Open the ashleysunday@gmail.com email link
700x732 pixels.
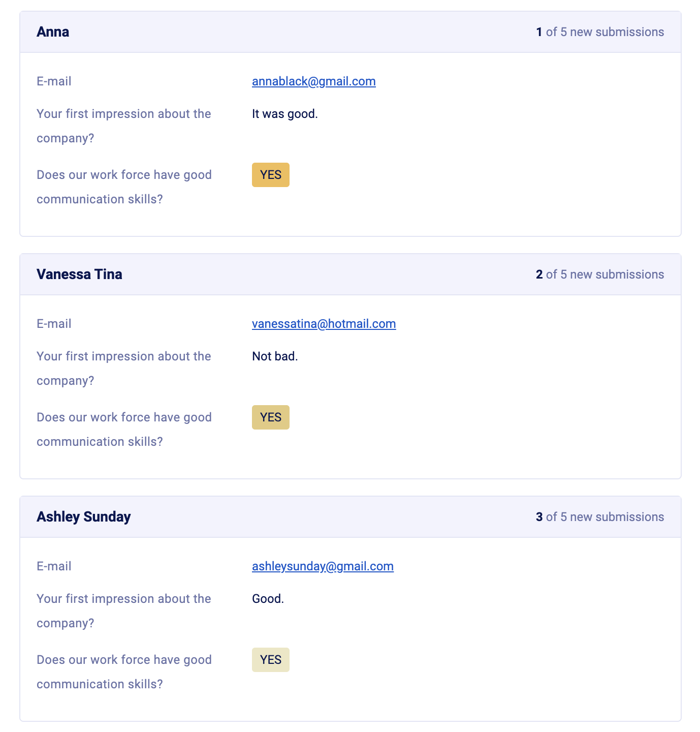pos(323,566)
